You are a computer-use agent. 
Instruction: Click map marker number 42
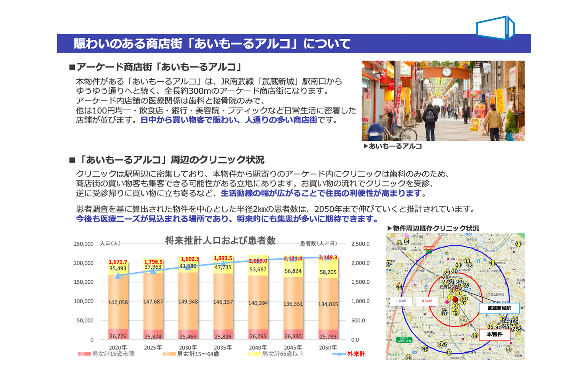coord(449,352)
